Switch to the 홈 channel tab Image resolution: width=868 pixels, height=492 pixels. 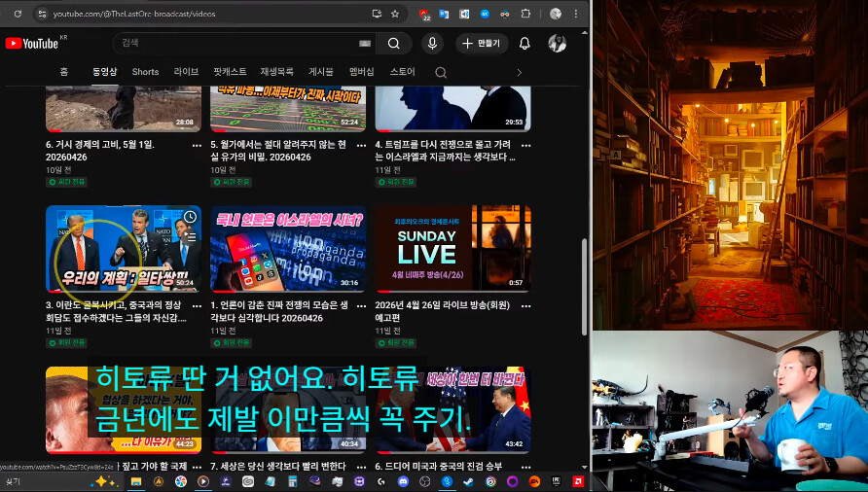[64, 71]
